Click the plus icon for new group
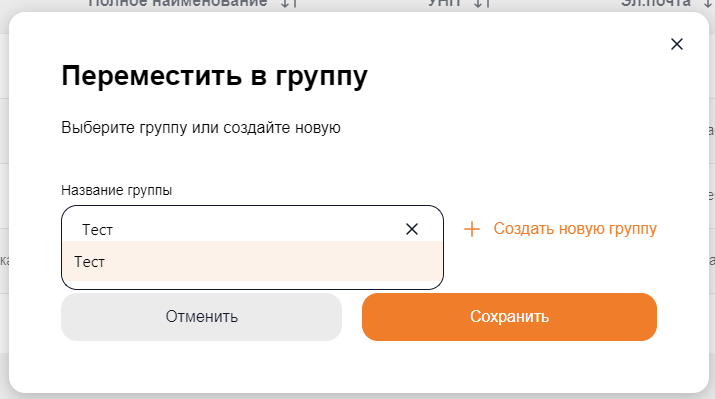Image resolution: width=715 pixels, height=399 pixels. pyautogui.click(x=472, y=229)
